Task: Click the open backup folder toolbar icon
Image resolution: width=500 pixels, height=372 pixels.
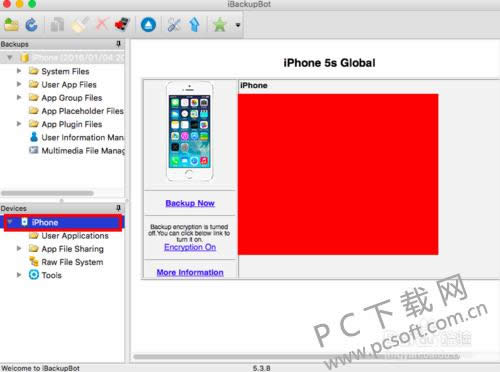Action: click(x=11, y=25)
